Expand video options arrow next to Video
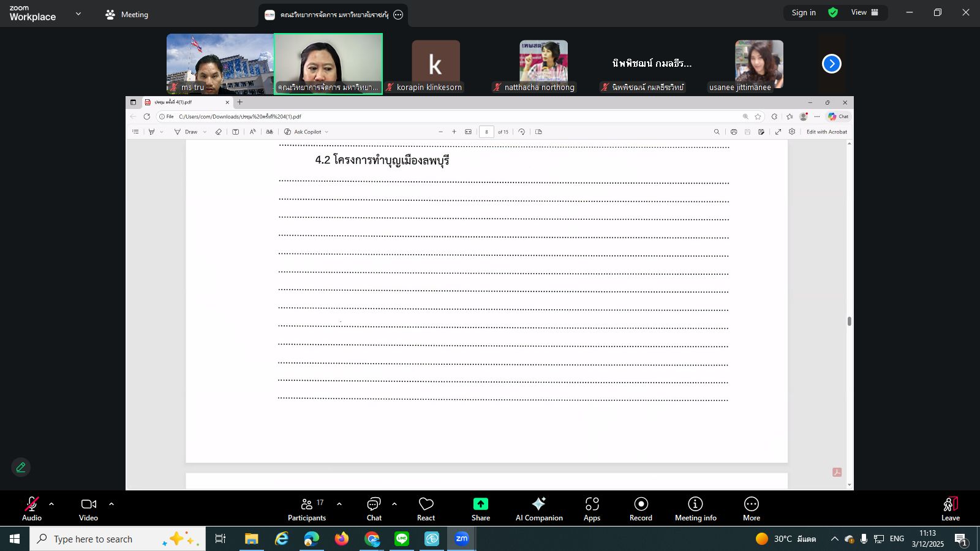 click(111, 504)
